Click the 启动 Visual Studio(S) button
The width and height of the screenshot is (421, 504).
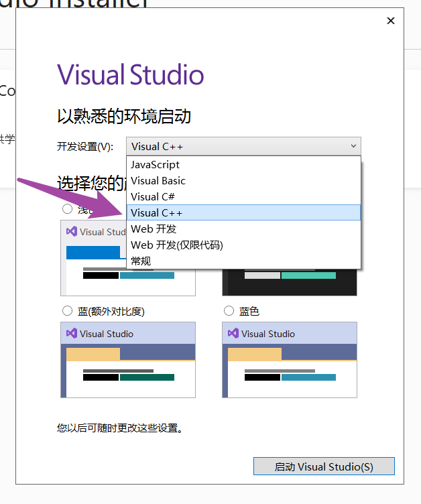point(324,466)
